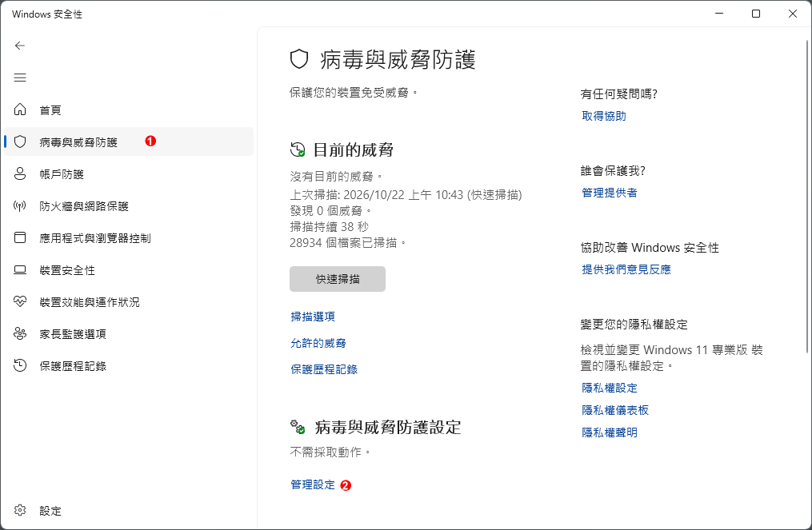The image size is (812, 530).
Task: Click the 28934 個檔案已掃描 text
Action: click(x=347, y=243)
